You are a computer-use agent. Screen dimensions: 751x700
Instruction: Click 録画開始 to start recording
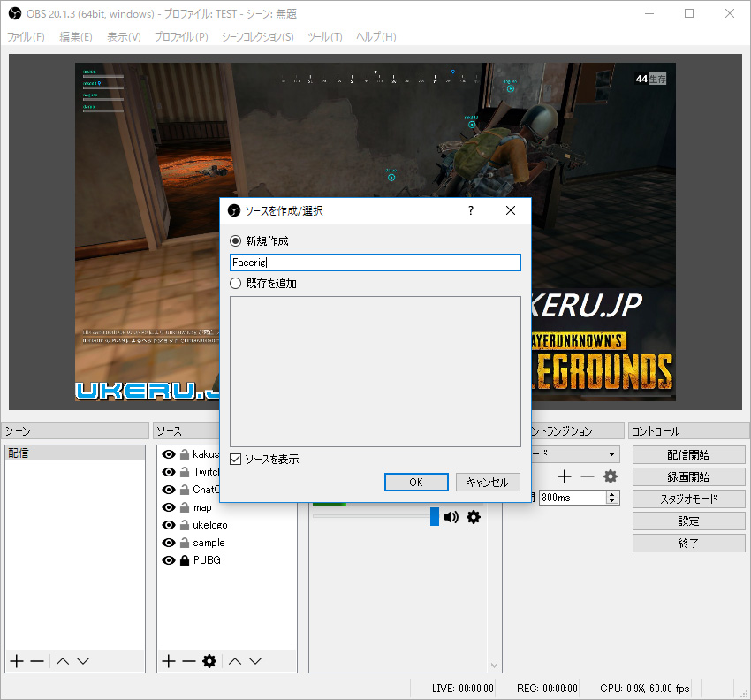click(689, 476)
